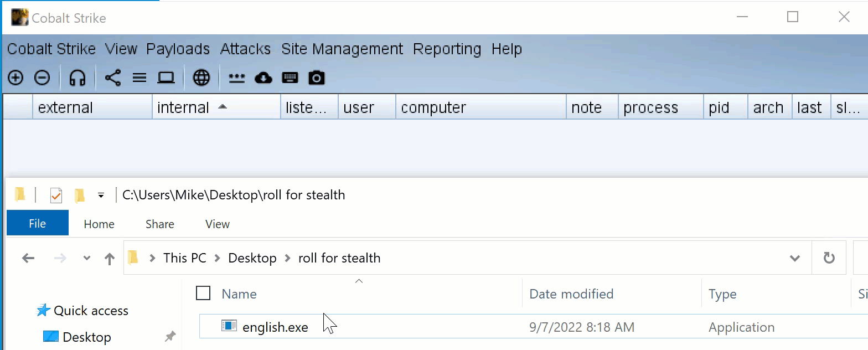The image size is (868, 350).
Task: Expand chevron after This PC breadcrumb
Action: tap(217, 258)
